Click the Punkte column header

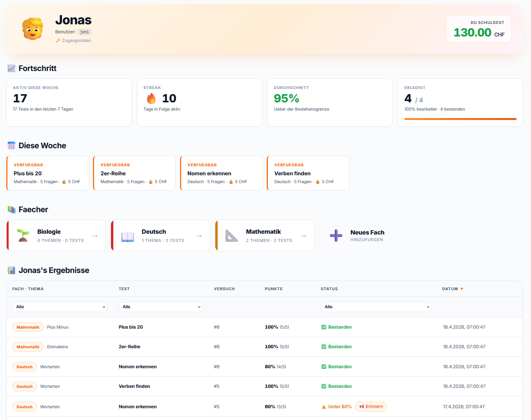(274, 289)
